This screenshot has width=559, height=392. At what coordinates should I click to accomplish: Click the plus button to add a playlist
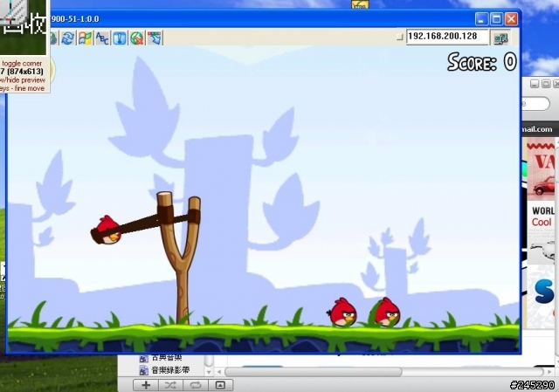145,385
